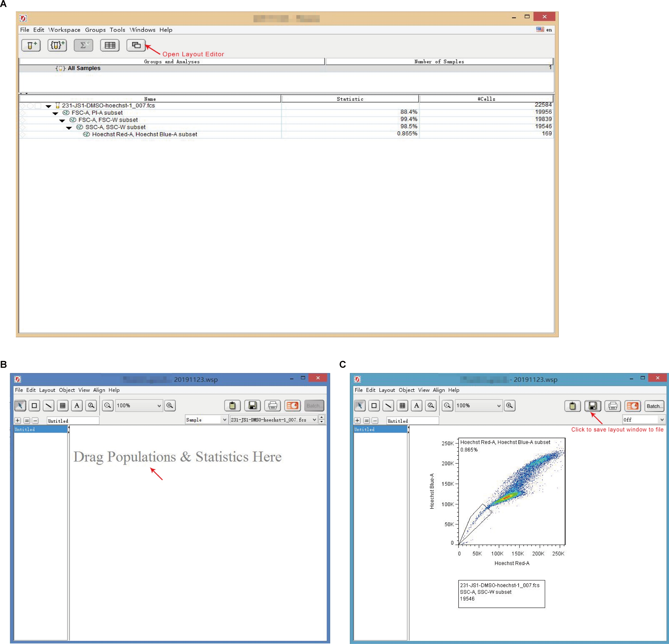Open the Workspace menu

[64, 30]
